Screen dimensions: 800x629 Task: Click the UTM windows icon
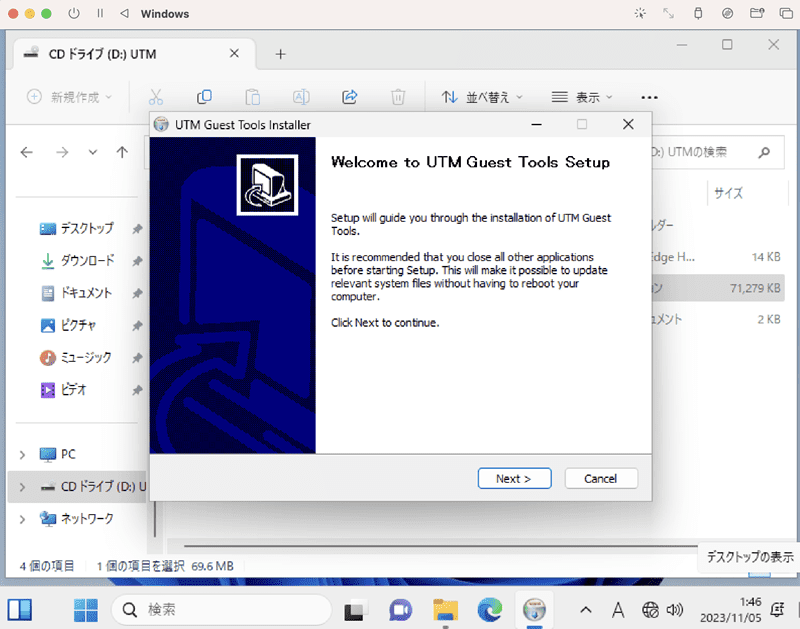pos(786,13)
